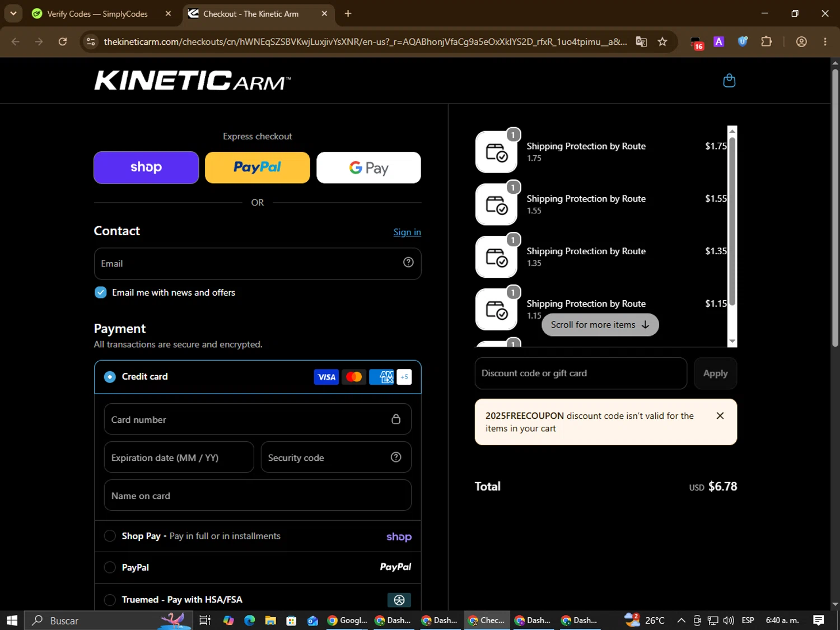Open the 26°C weather widget
The image size is (840, 630).
pos(645,620)
